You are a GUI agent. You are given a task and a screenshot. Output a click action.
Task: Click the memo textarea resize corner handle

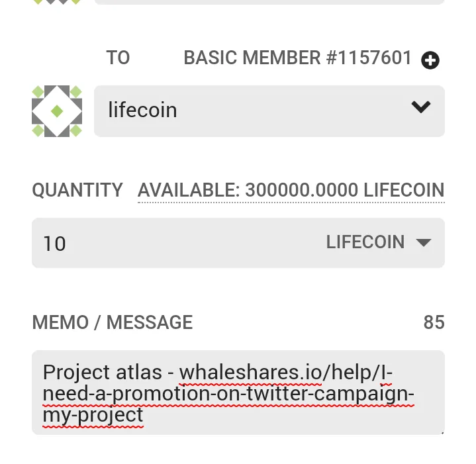442,432
